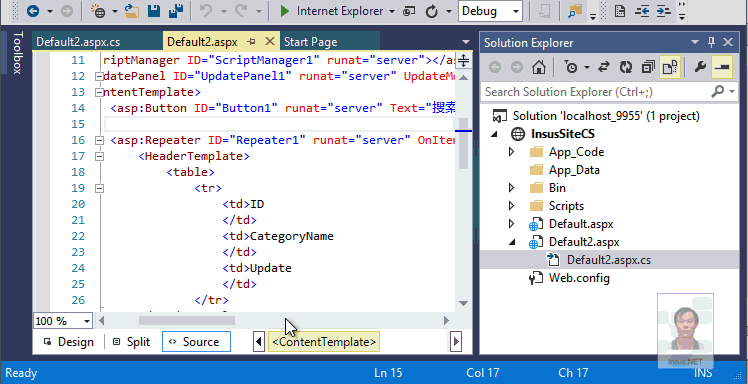Open the document tabs overflow dropdown
Image resolution: width=748 pixels, height=384 pixels.
tap(465, 42)
